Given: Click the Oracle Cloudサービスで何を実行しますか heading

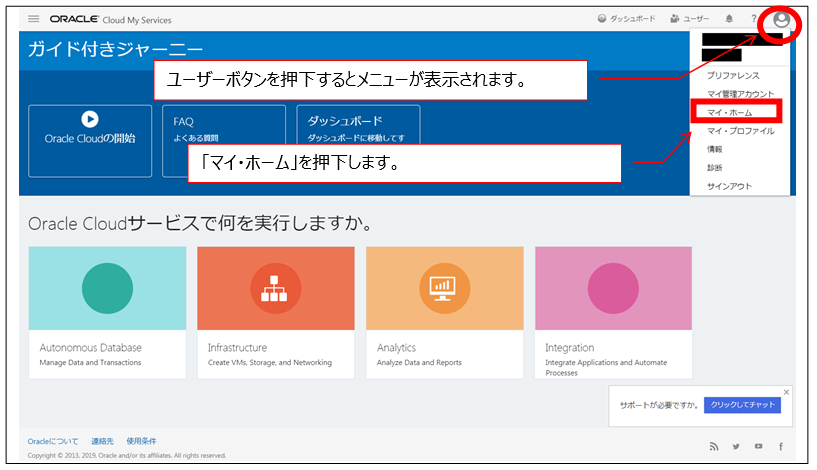Looking at the screenshot, I should pyautogui.click(x=201, y=224).
